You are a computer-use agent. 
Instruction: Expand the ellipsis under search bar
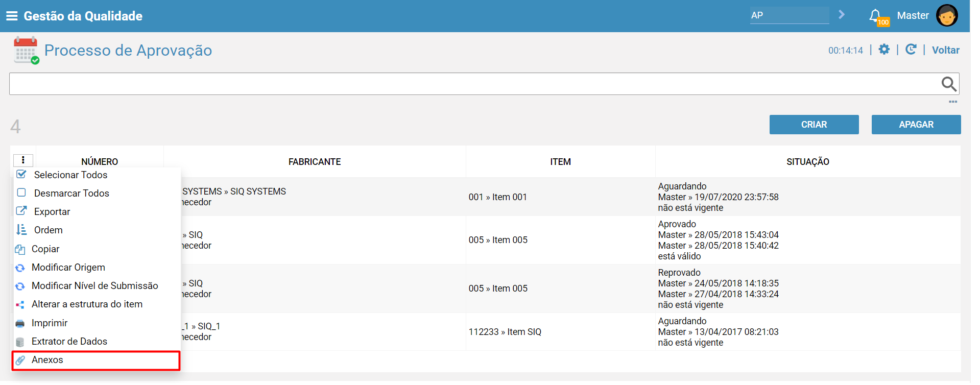tap(953, 102)
